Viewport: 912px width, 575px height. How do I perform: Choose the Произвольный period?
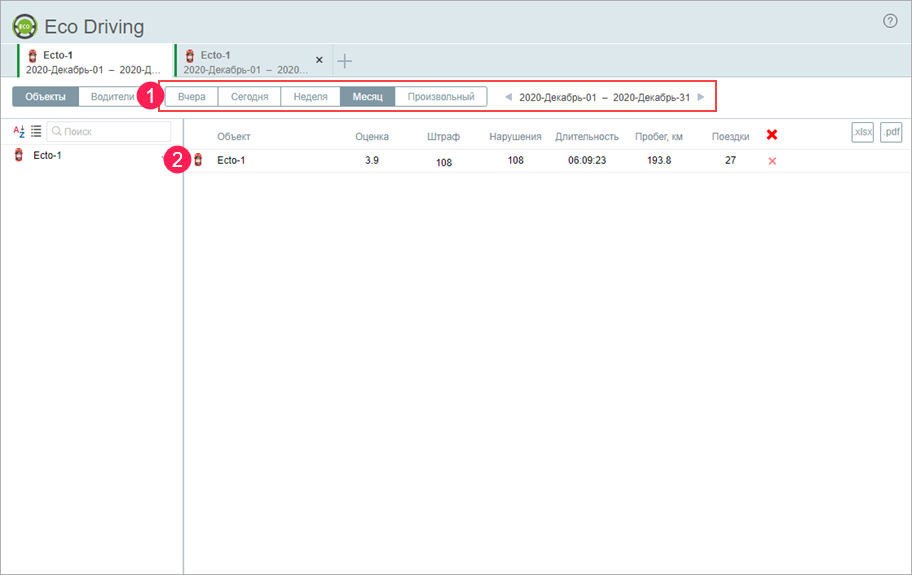pyautogui.click(x=441, y=97)
